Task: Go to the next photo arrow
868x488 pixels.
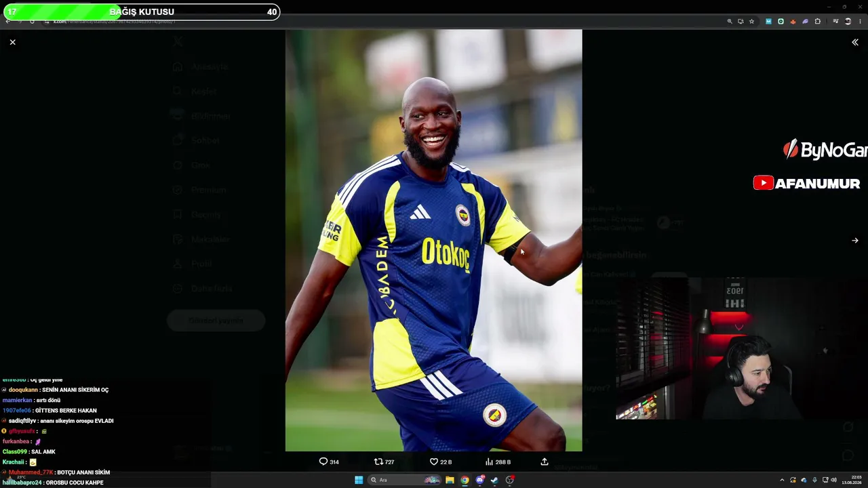Action: click(x=855, y=240)
